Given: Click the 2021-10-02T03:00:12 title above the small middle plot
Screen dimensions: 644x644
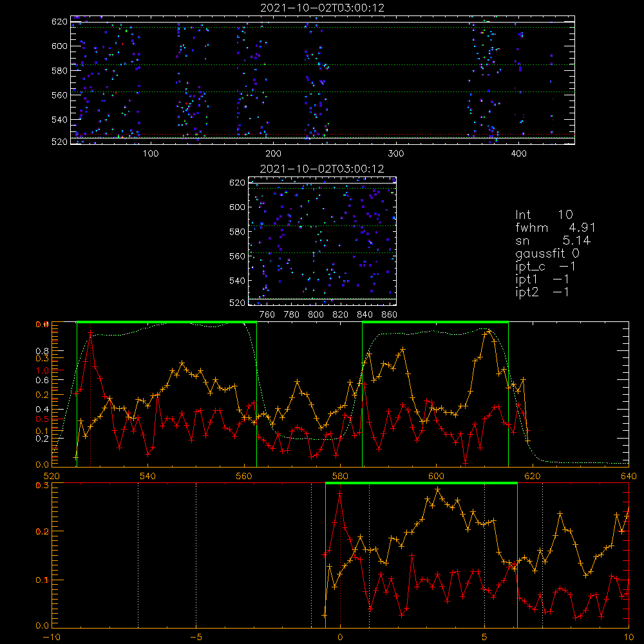Looking at the screenshot, I should (322, 169).
